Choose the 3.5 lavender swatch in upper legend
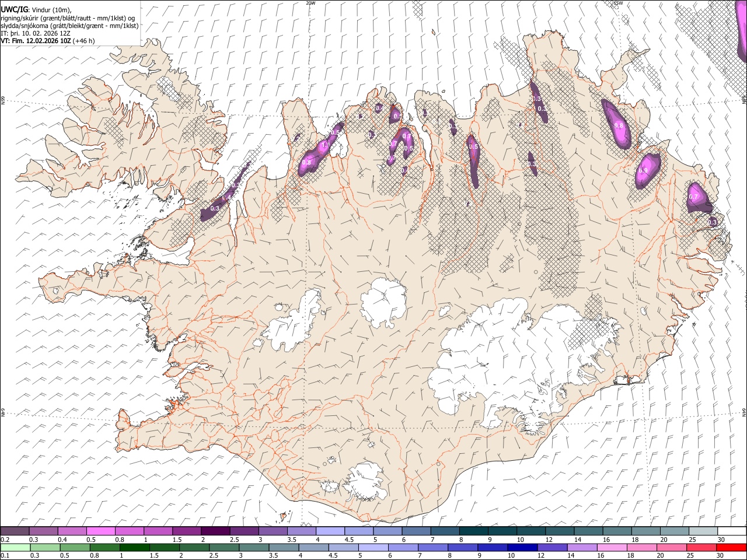The width and height of the screenshot is (747, 560). pos(301,531)
